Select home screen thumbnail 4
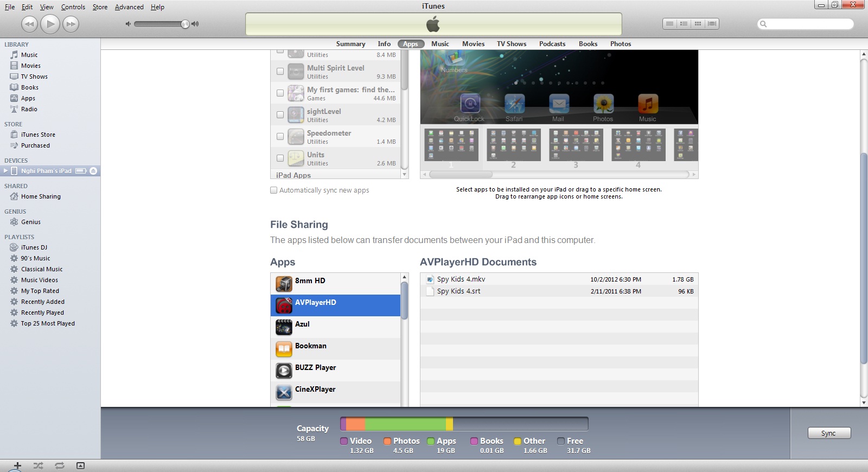Image resolution: width=868 pixels, height=472 pixels. [639, 145]
